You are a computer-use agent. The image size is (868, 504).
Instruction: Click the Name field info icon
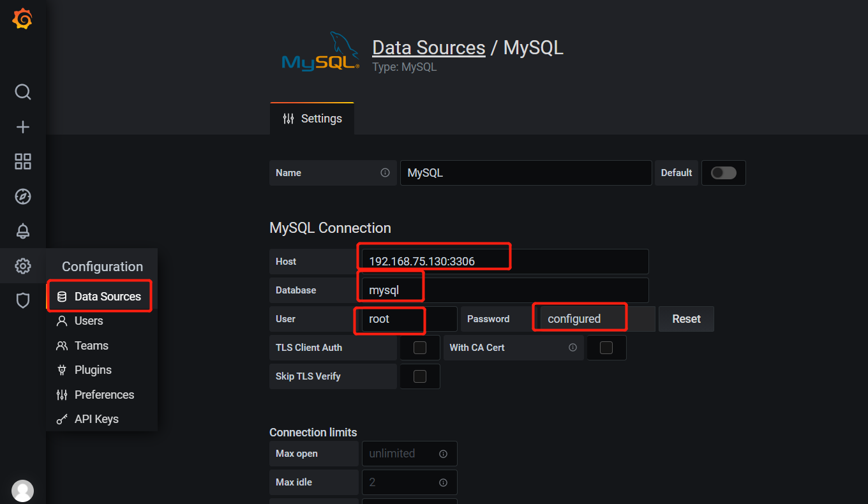(x=385, y=173)
